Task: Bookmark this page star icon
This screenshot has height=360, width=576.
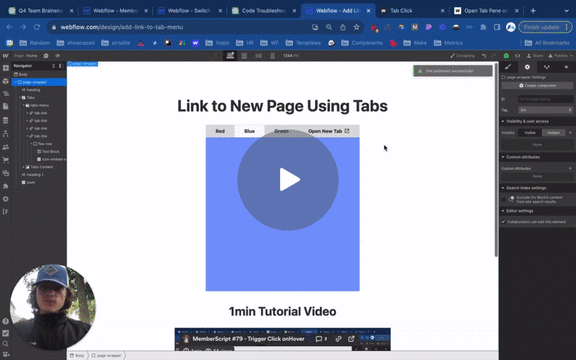Action: 356,27
